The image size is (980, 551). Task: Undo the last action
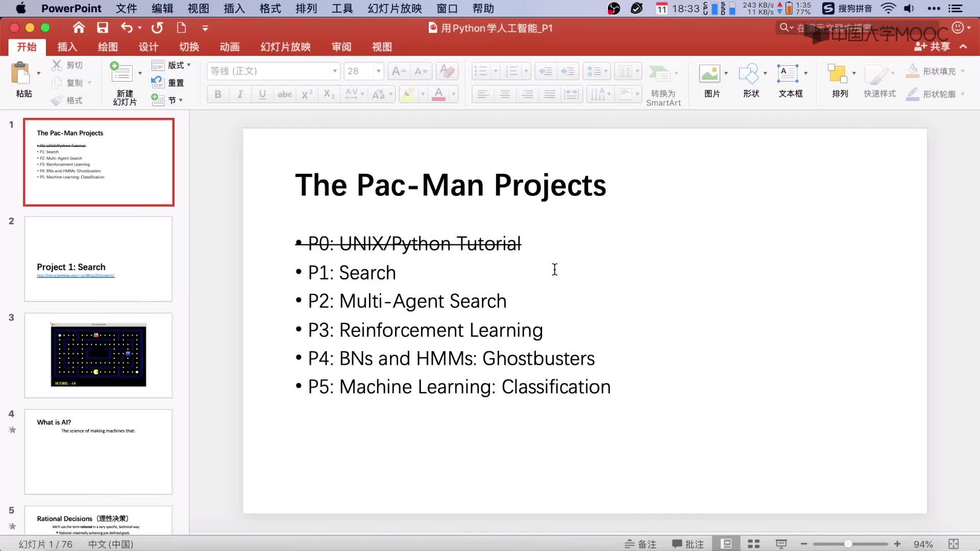coord(127,28)
